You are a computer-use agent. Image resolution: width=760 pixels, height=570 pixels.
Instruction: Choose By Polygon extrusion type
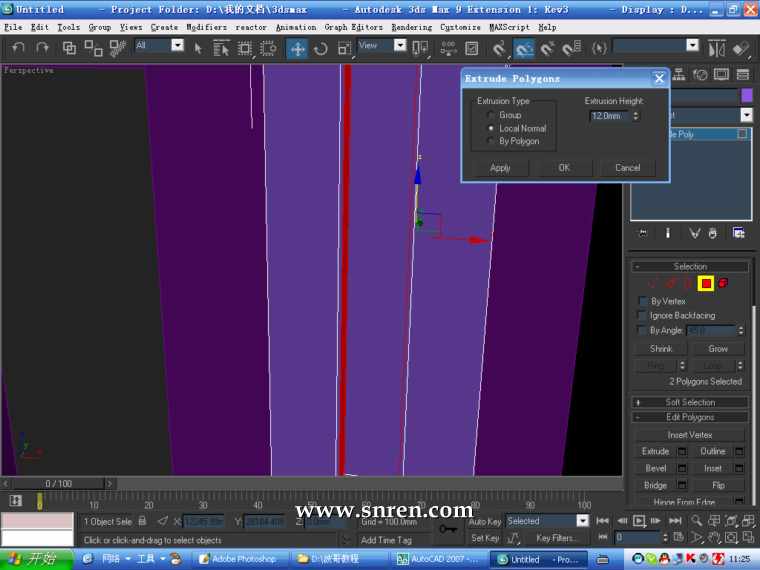(490, 141)
